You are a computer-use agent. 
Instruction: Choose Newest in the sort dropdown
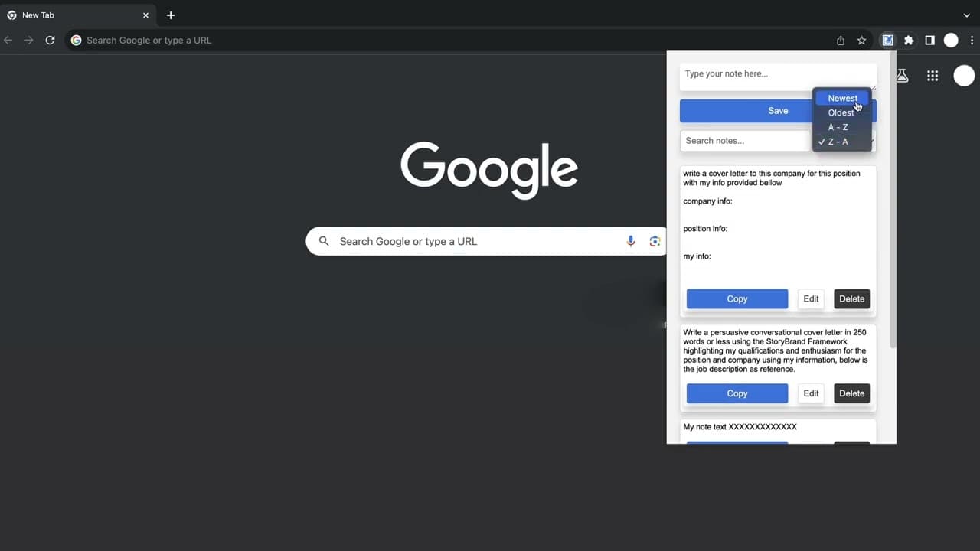(842, 98)
